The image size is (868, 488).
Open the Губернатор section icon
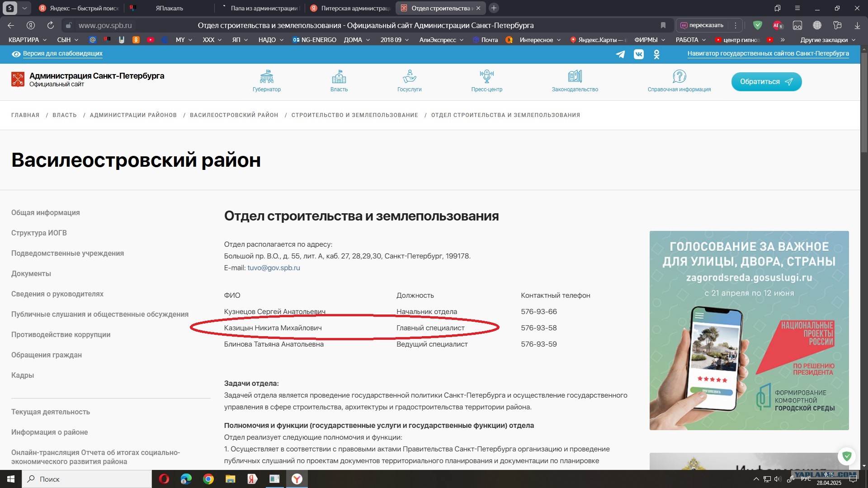point(267,76)
